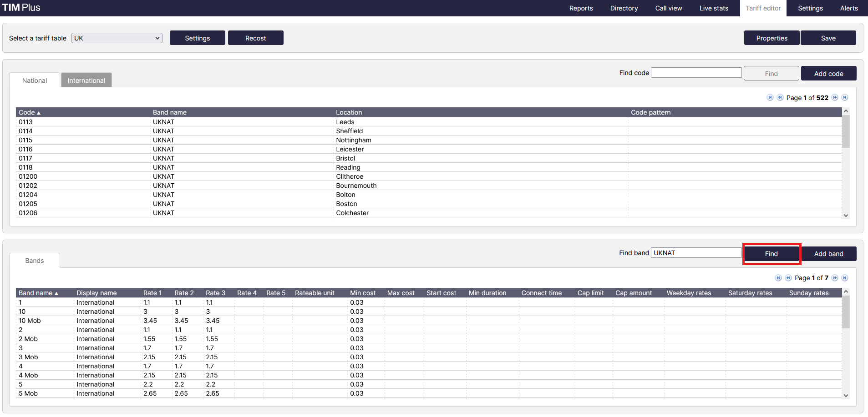This screenshot has width=868, height=417.
Task: Go to first page of bands table
Action: click(778, 278)
